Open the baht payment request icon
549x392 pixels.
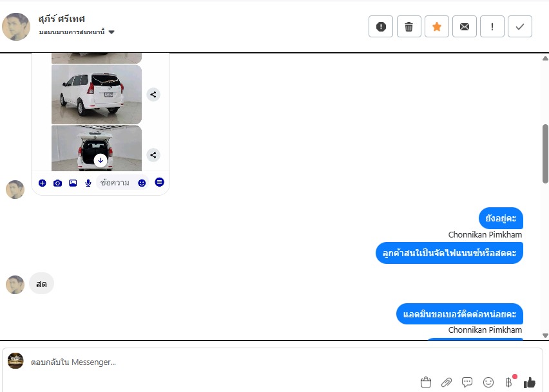(509, 382)
